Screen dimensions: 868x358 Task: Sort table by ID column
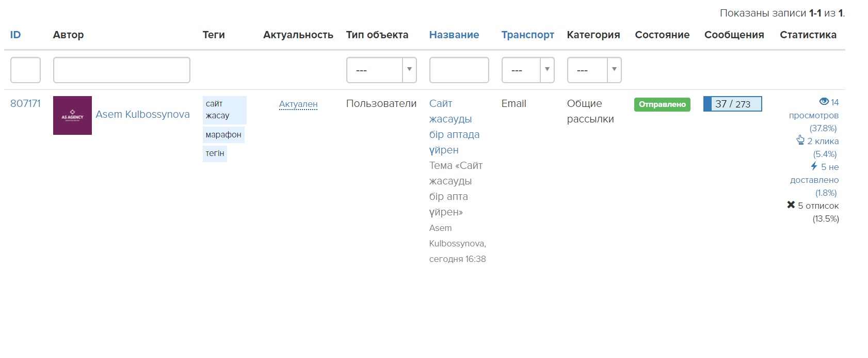pyautogui.click(x=15, y=35)
